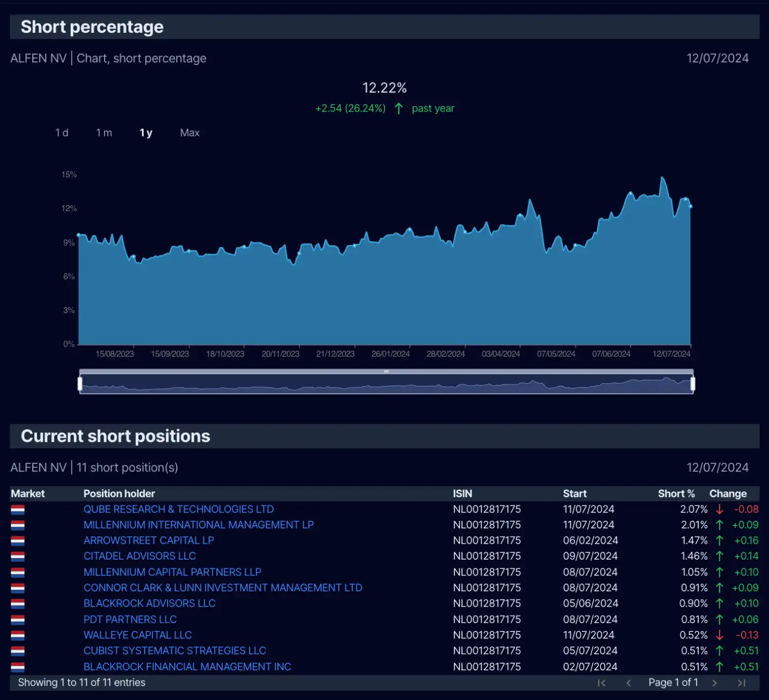Click red down arrow in WALLEYE CAPITAL row

[x=720, y=635]
